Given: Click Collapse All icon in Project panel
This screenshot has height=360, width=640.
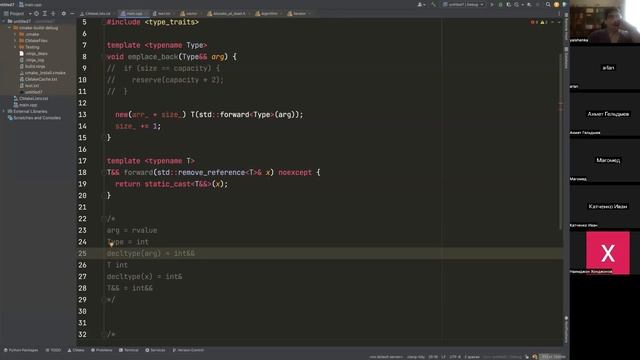Looking at the screenshot, I should [x=53, y=13].
